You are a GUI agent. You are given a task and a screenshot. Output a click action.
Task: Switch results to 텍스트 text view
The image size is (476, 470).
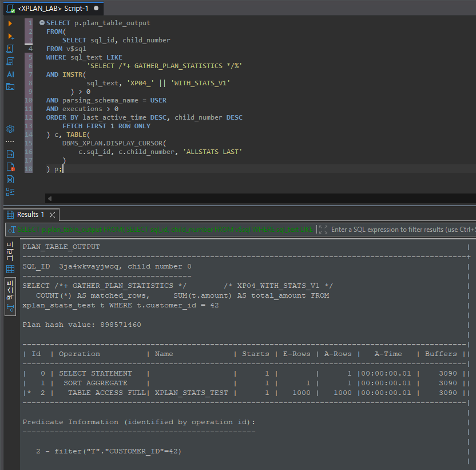tap(10, 296)
